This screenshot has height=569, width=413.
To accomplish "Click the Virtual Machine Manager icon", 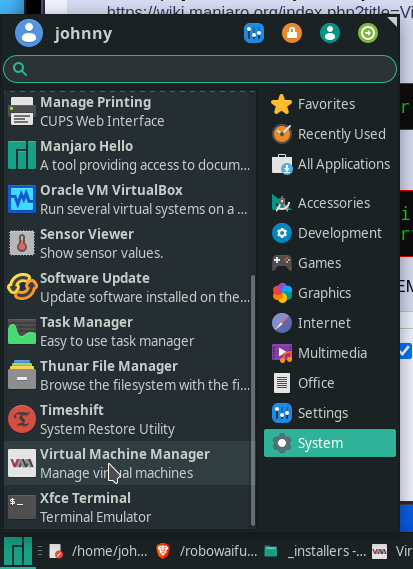I will 22,463.
